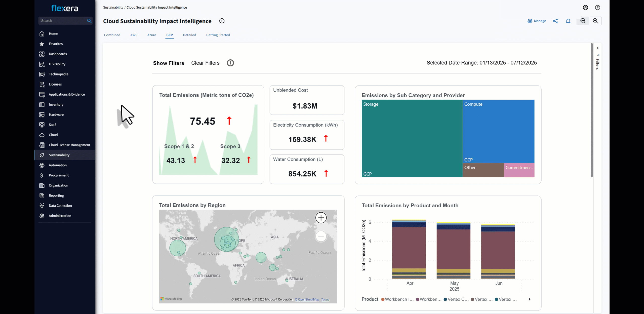Open the OpenStreetMap link on map
Screen dimensions: 644x314
click(x=307, y=299)
